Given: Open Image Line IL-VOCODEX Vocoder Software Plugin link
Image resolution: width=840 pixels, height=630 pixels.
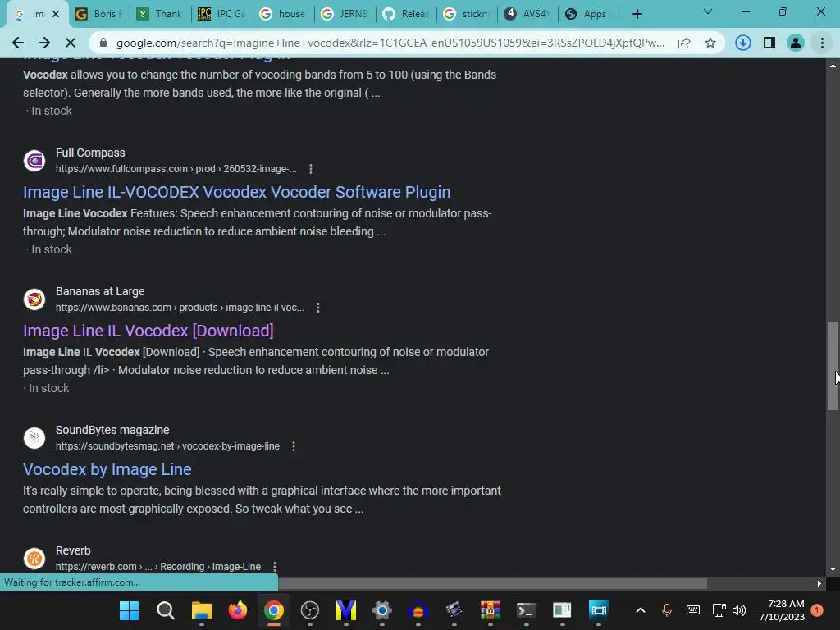Looking at the screenshot, I should point(236,192).
